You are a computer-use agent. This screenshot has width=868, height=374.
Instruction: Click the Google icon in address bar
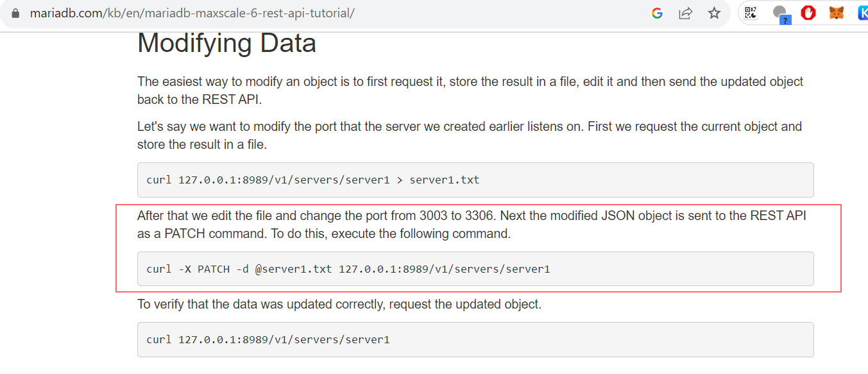657,13
